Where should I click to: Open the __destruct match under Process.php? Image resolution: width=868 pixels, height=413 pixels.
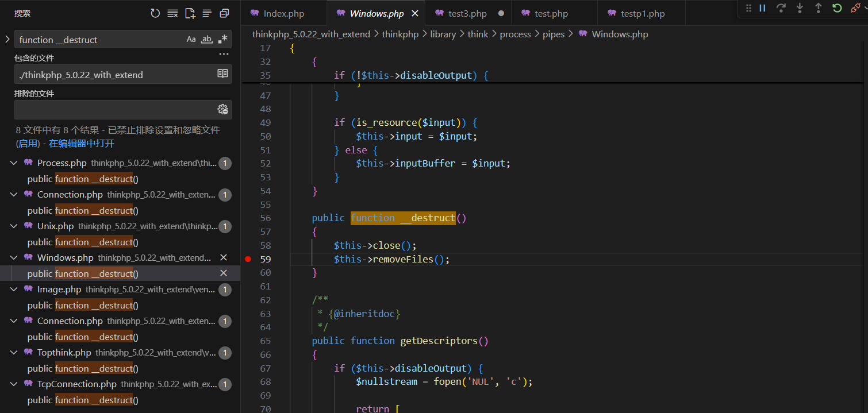point(83,179)
